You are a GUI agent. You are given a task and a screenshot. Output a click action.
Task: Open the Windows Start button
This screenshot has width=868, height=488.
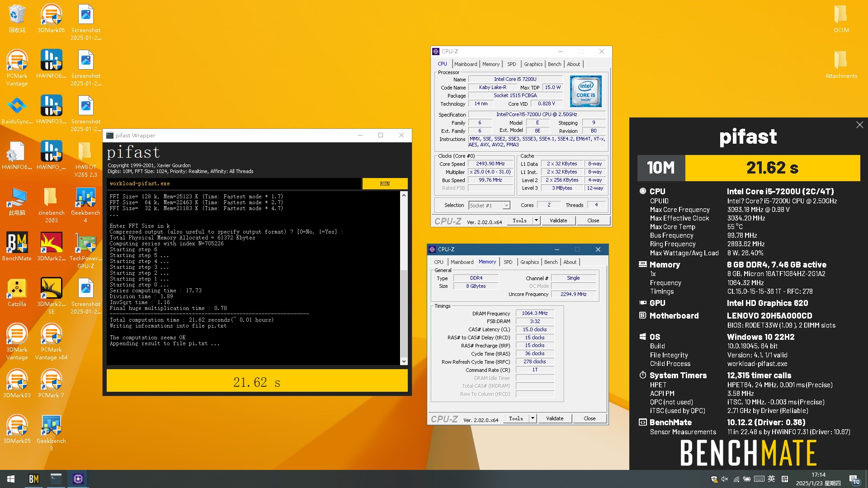point(11,479)
